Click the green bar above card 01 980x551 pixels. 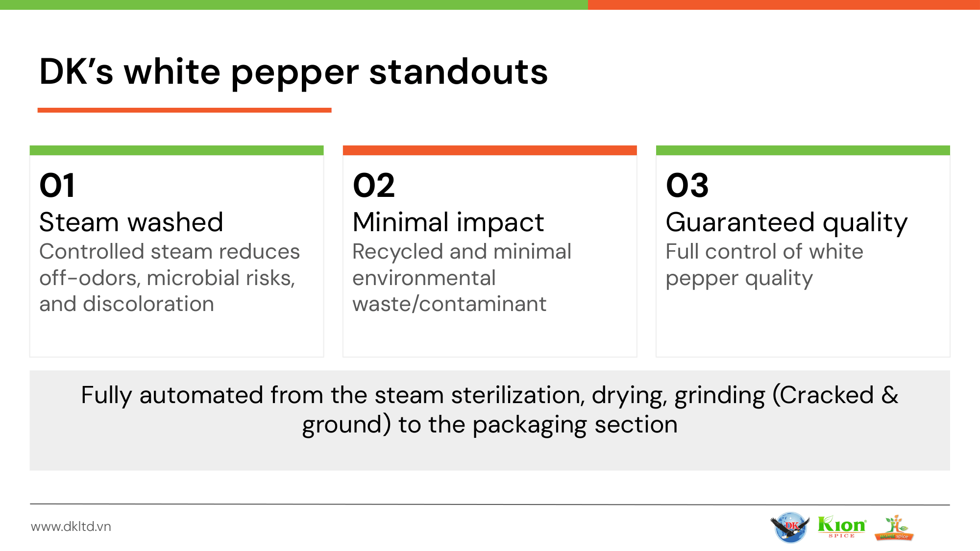pos(176,150)
